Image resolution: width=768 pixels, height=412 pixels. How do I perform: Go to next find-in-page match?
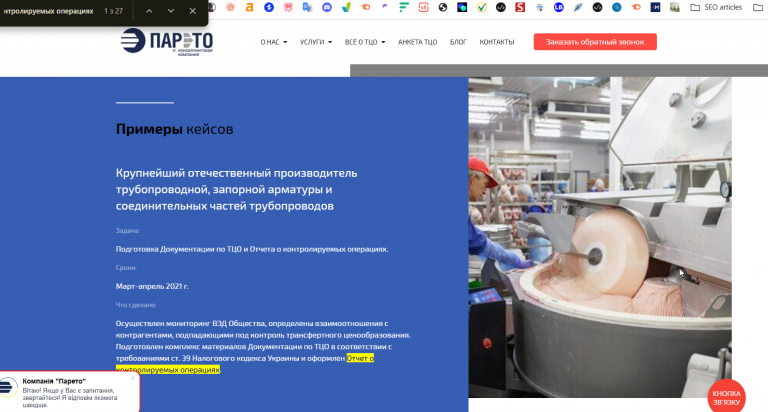click(170, 11)
